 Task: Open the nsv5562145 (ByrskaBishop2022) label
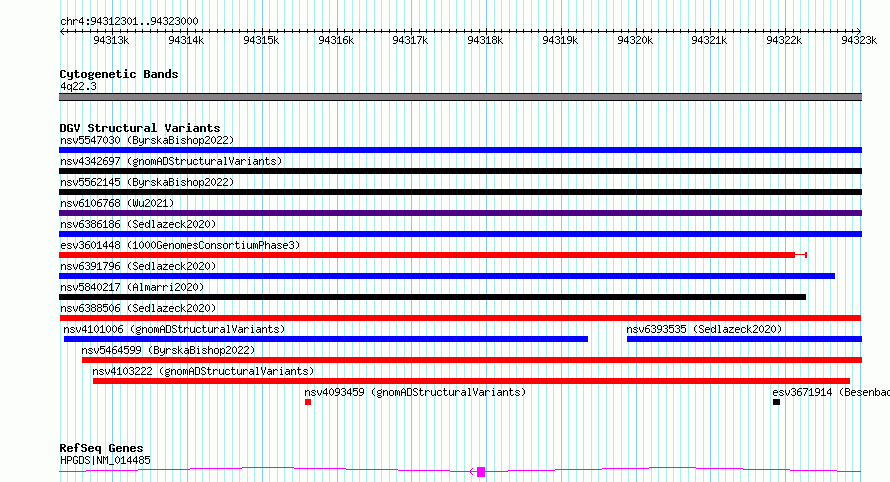point(147,182)
